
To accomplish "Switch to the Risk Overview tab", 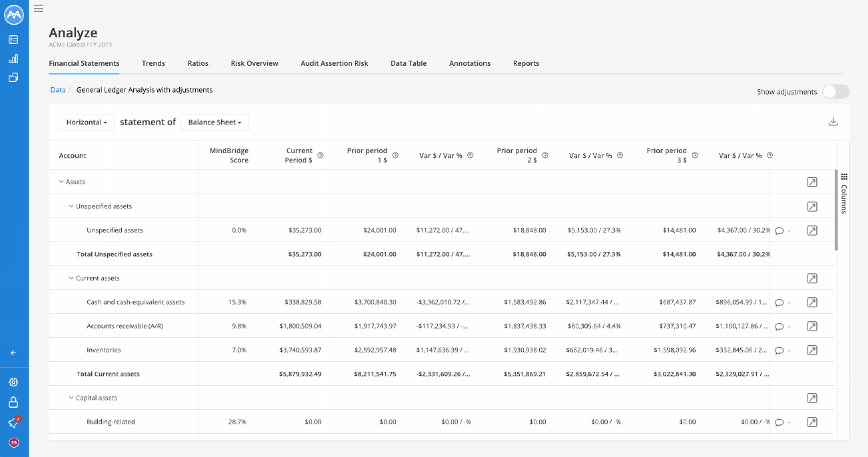I will tap(254, 63).
